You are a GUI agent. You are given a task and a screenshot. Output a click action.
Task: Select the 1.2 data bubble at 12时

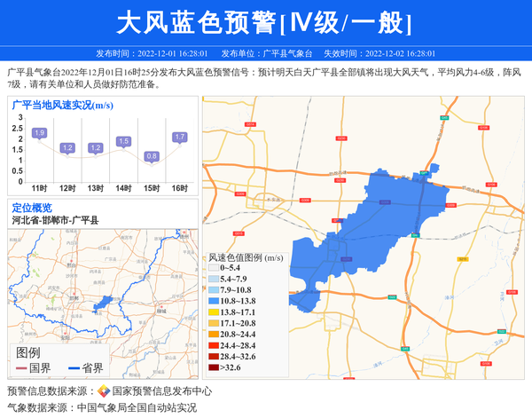pyautogui.click(x=67, y=147)
